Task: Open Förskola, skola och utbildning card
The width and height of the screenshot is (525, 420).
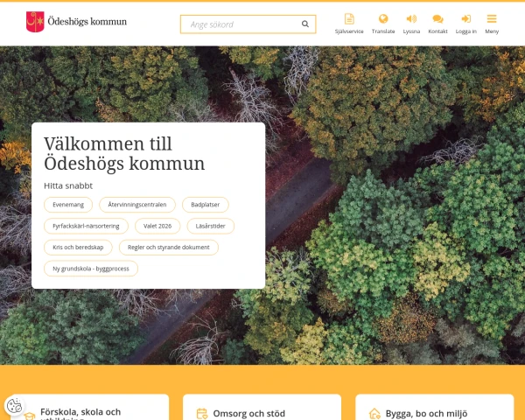Action: click(90, 409)
